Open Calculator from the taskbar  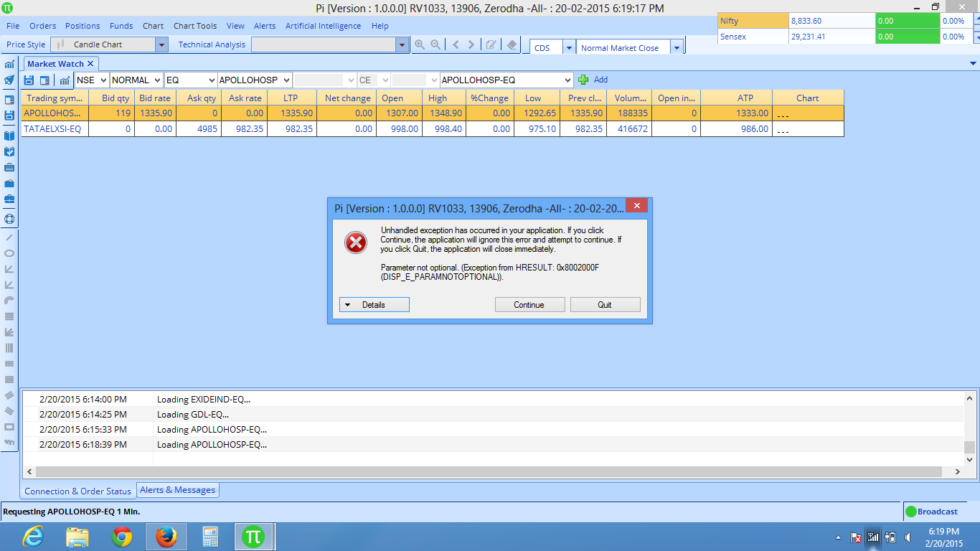click(210, 537)
